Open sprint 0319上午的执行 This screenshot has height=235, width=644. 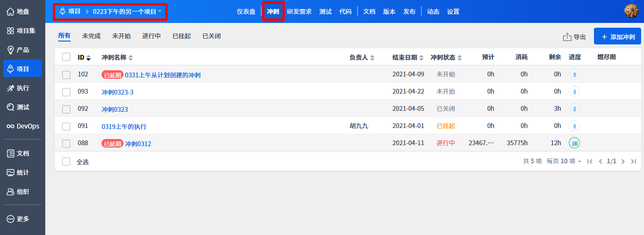(124, 127)
